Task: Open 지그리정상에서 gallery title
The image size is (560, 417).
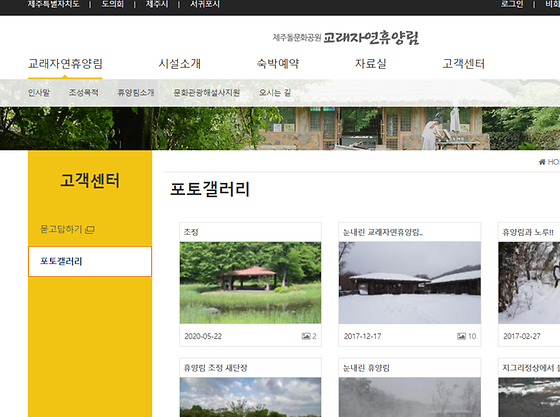Action: click(531, 368)
